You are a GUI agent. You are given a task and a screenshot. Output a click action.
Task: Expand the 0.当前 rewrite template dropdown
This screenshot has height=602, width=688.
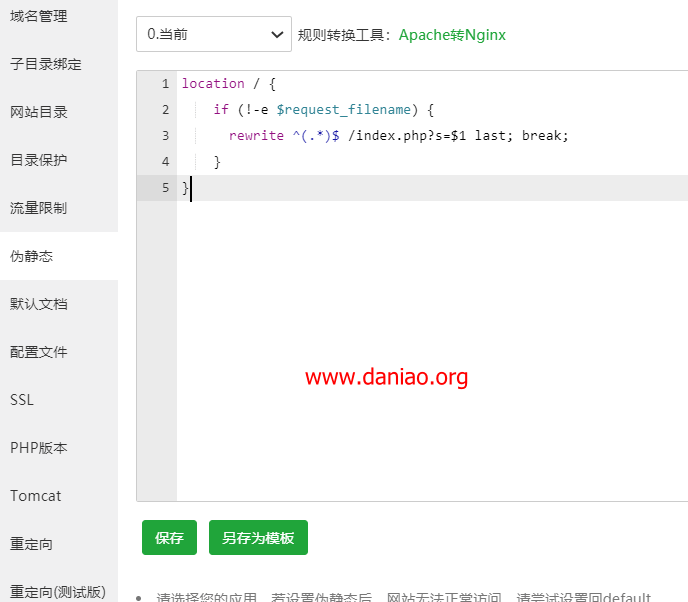pyautogui.click(x=214, y=34)
